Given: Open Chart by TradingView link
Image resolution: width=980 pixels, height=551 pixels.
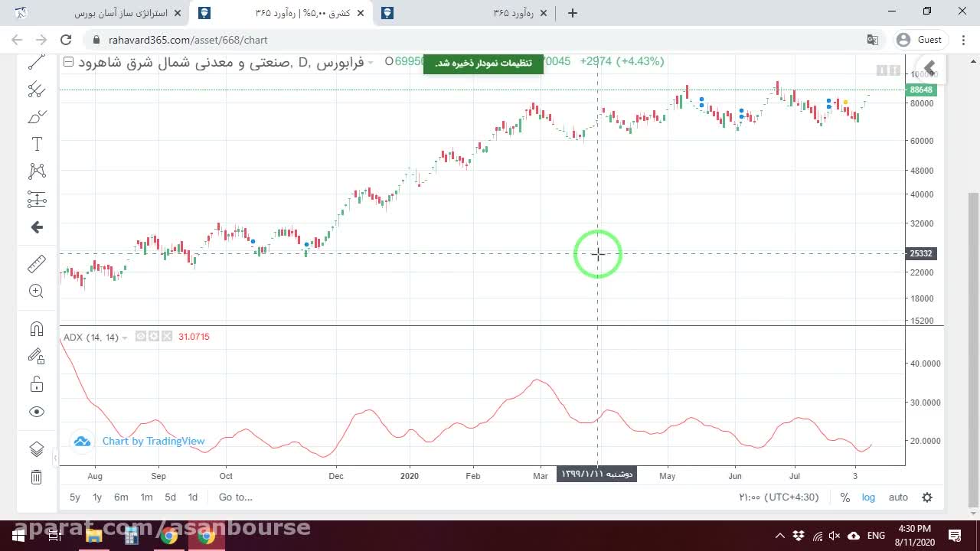Looking at the screenshot, I should [153, 442].
